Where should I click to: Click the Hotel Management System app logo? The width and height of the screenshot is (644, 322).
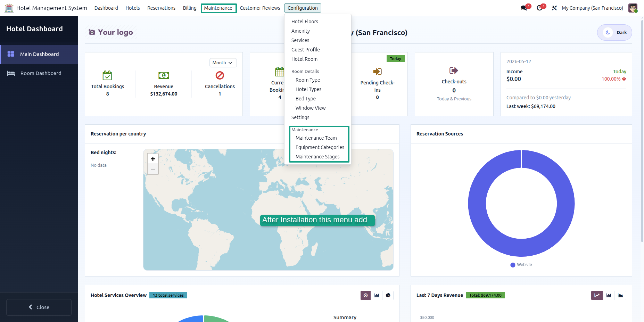pos(9,8)
